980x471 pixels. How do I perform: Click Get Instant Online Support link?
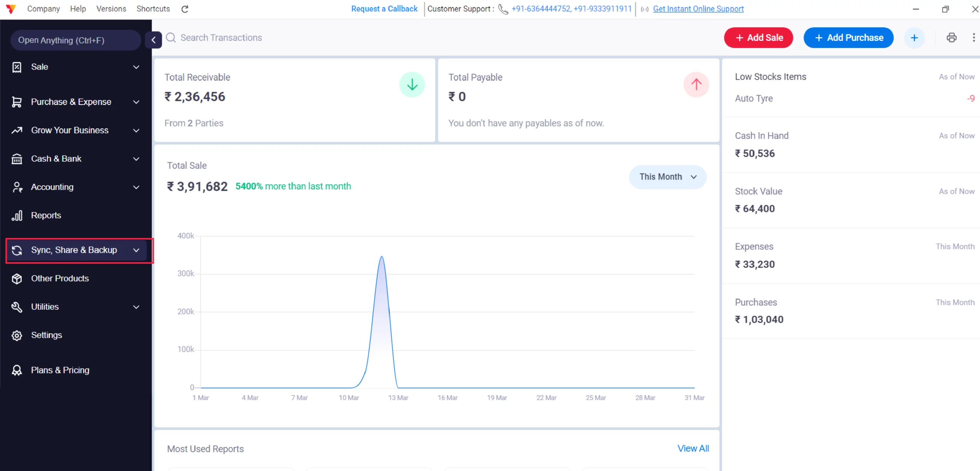tap(698, 9)
